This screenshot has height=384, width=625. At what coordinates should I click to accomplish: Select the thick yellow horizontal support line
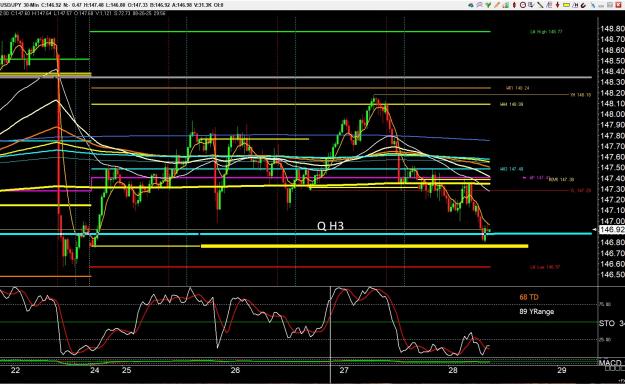(x=364, y=246)
